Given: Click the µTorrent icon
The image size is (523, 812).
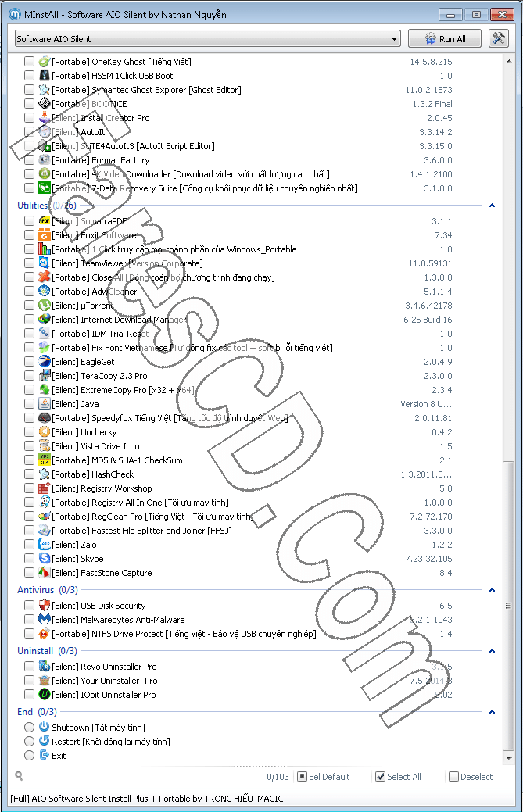Looking at the screenshot, I should (x=45, y=306).
